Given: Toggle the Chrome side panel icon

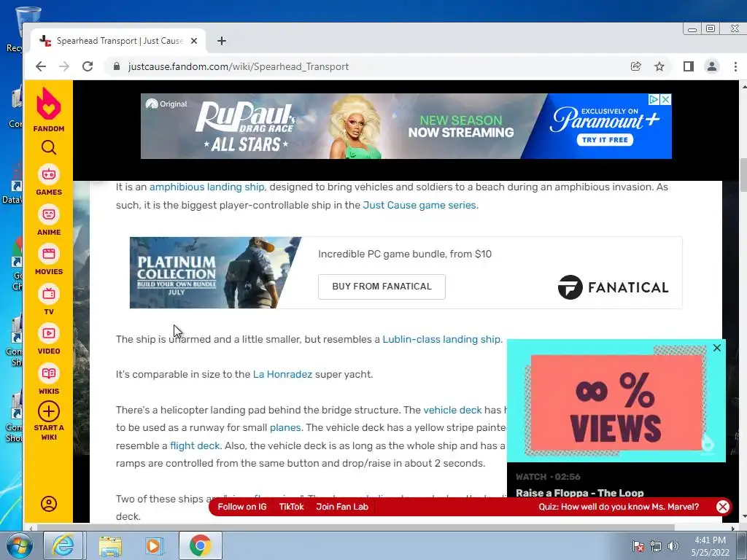Looking at the screenshot, I should [x=689, y=66].
